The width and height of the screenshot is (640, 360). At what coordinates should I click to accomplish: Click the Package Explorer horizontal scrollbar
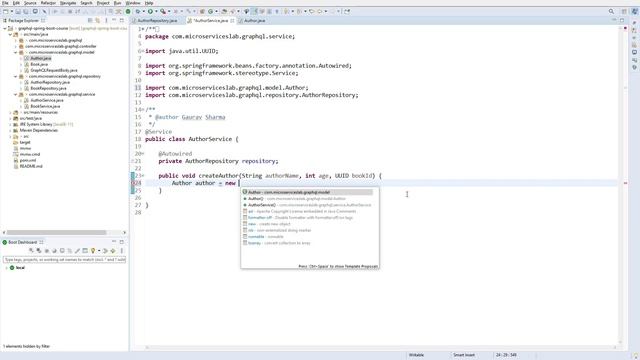[x=56, y=233]
